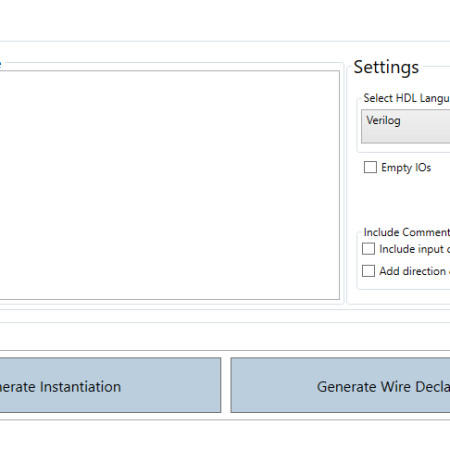Viewport: 450px width, 450px height.
Task: Tick the Include input comments checkbox
Action: (368, 249)
